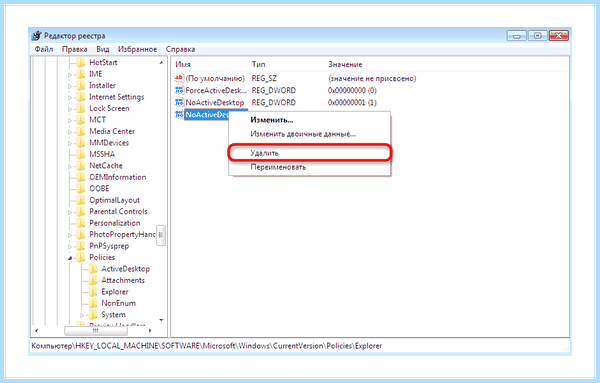
Task: Expand the System tree node
Action: (x=82, y=316)
